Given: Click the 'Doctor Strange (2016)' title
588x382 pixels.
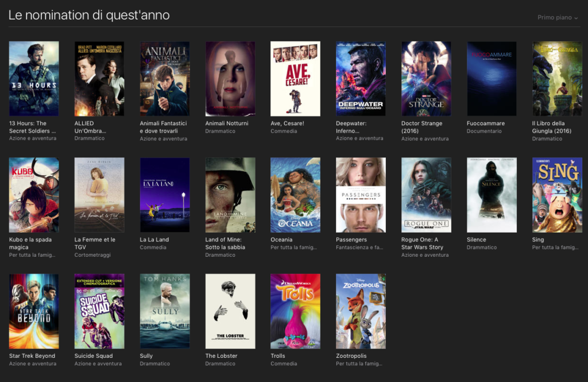Looking at the screenshot, I should click(x=422, y=127).
